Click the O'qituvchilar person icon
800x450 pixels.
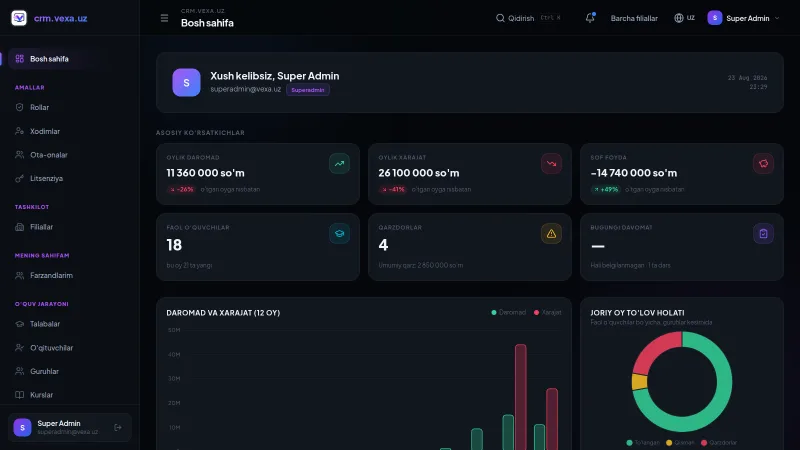(19, 347)
